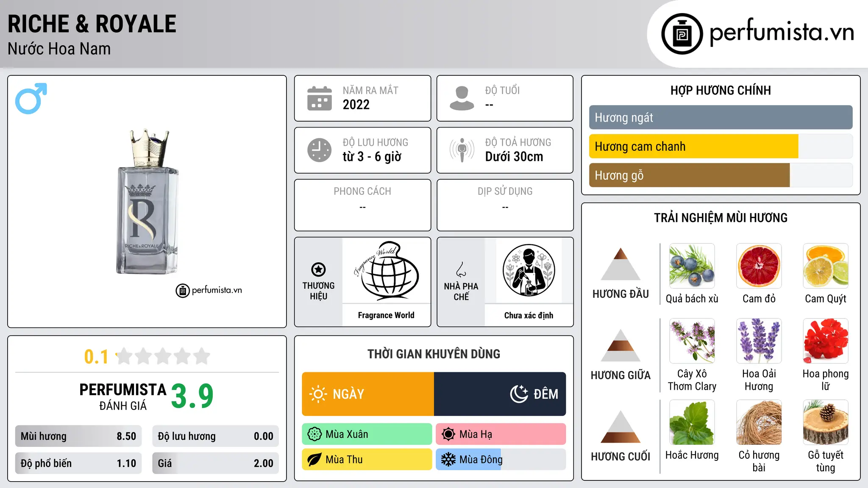The image size is (868, 488).
Task: Click the calendar icon beside Năm ra mắt
Action: [x=320, y=98]
